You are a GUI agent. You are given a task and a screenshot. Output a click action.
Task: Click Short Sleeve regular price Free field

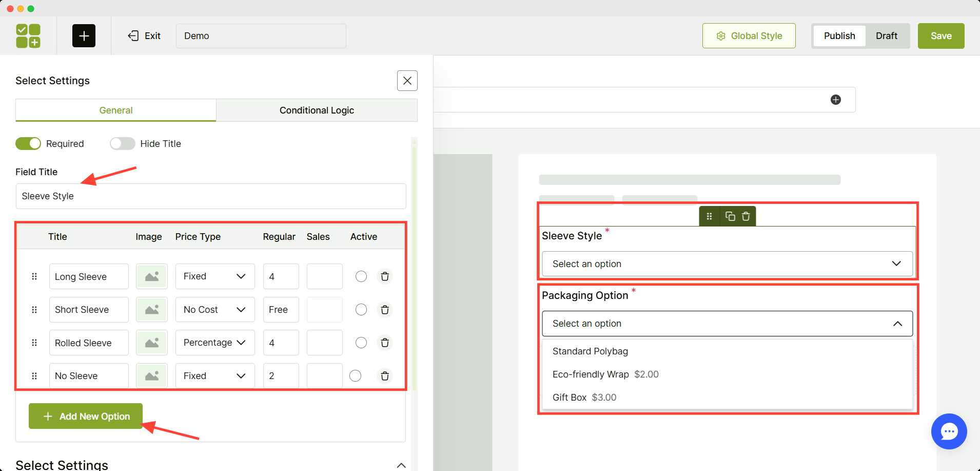281,310
